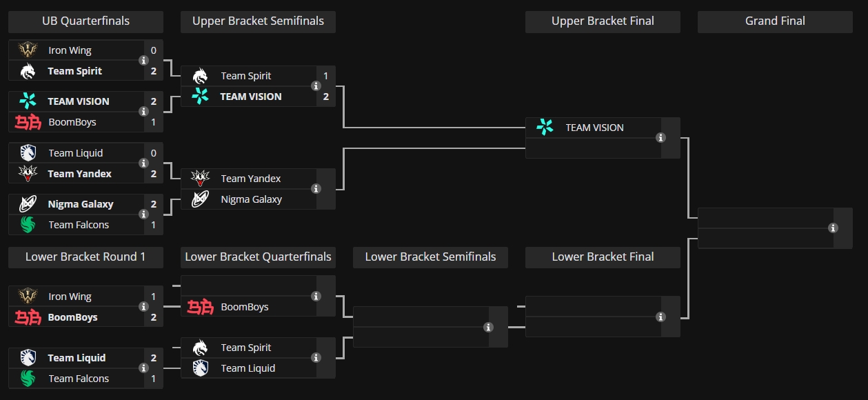Open TEAM VISION link in Upper Bracket Final
Image resolution: width=868 pixels, height=400 pixels.
pos(594,128)
